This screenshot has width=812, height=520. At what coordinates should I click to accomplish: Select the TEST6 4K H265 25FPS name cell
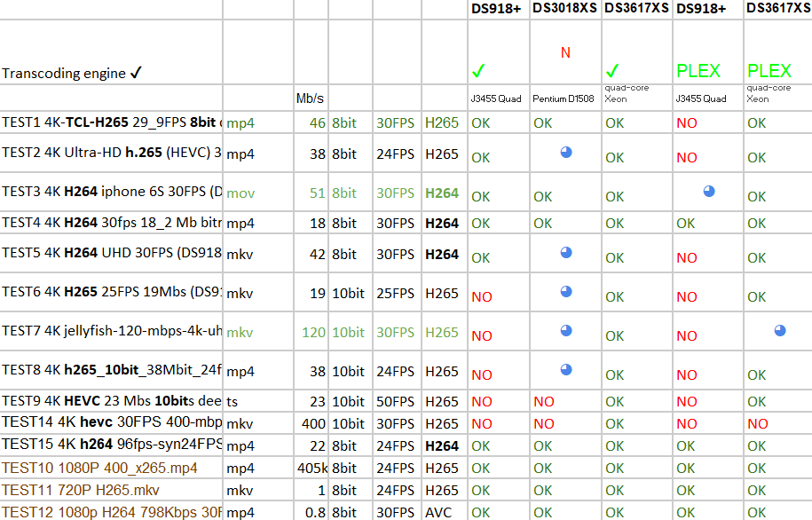[111, 292]
